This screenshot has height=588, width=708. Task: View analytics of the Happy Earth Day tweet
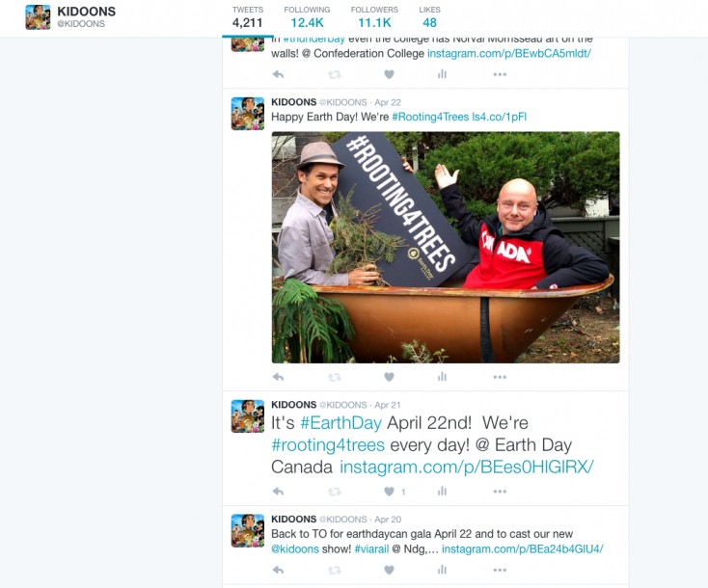(442, 377)
